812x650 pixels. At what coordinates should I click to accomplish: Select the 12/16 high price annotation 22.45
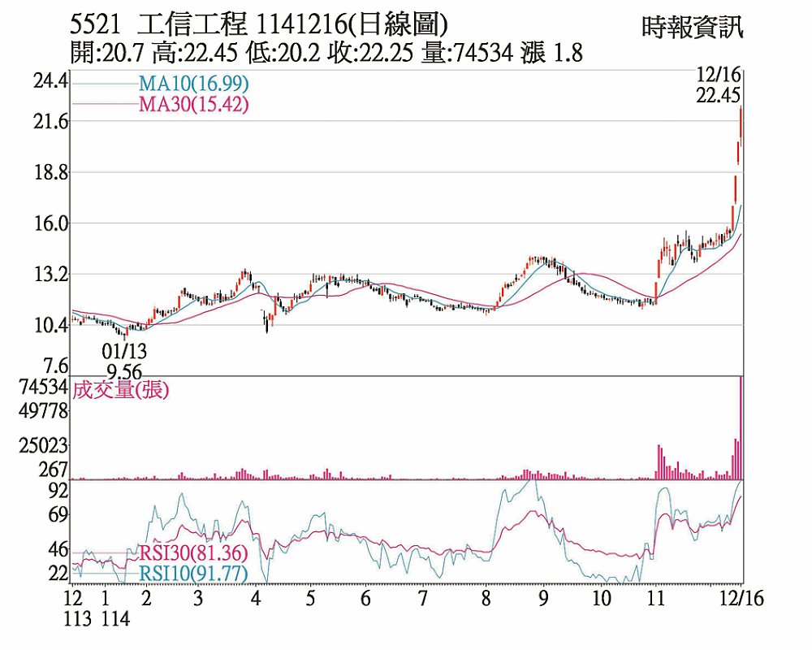pyautogui.click(x=718, y=95)
